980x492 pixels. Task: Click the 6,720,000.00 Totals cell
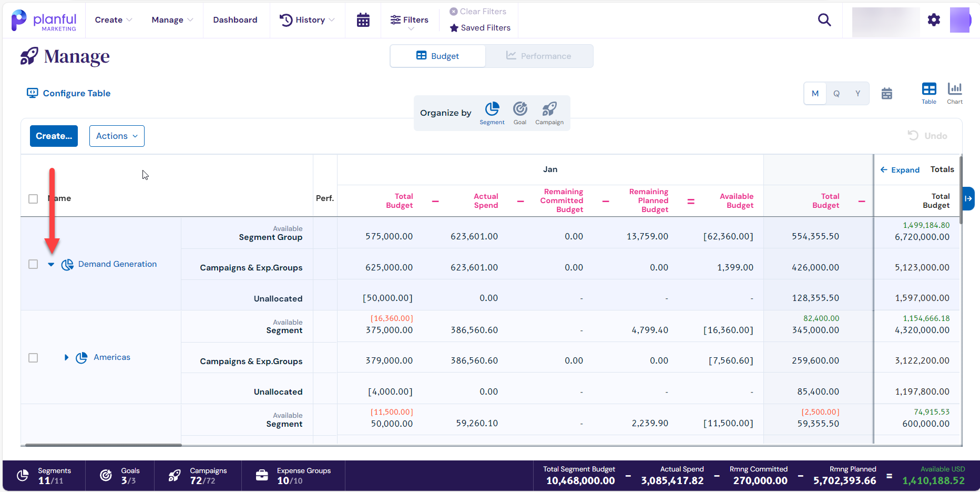click(922, 237)
